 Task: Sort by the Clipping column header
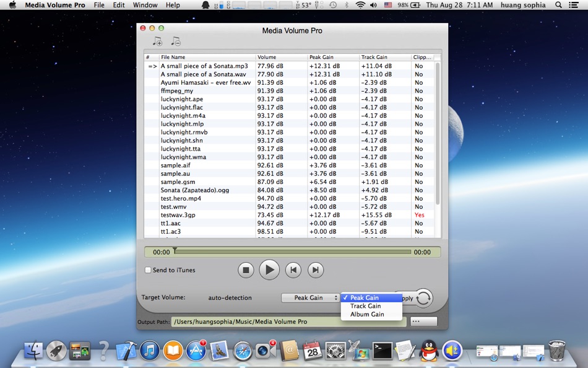423,57
